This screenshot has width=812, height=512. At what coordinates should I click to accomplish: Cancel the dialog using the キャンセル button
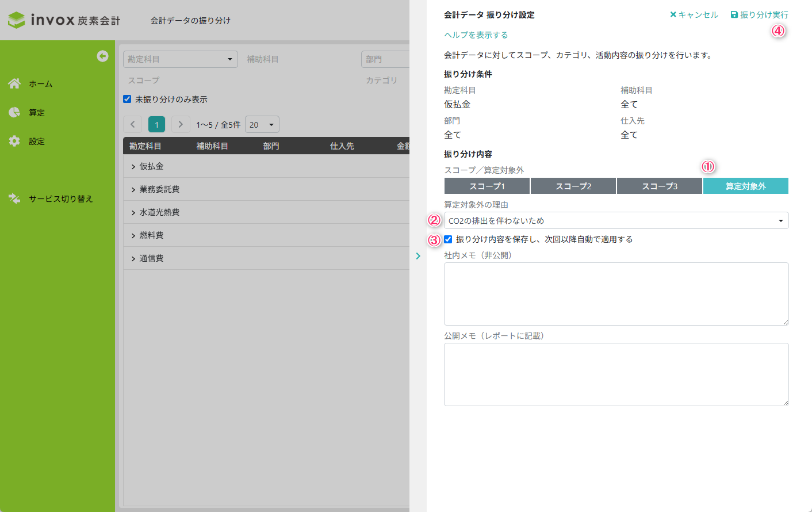[x=694, y=15]
